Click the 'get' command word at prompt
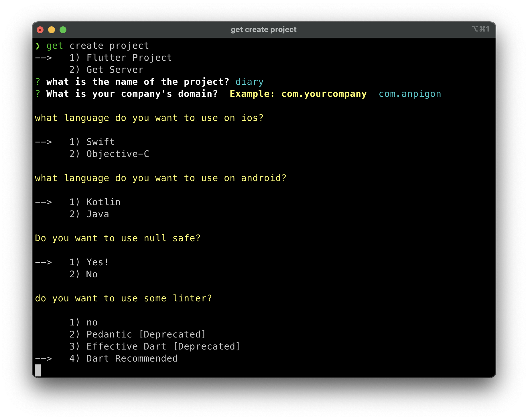 coord(55,46)
